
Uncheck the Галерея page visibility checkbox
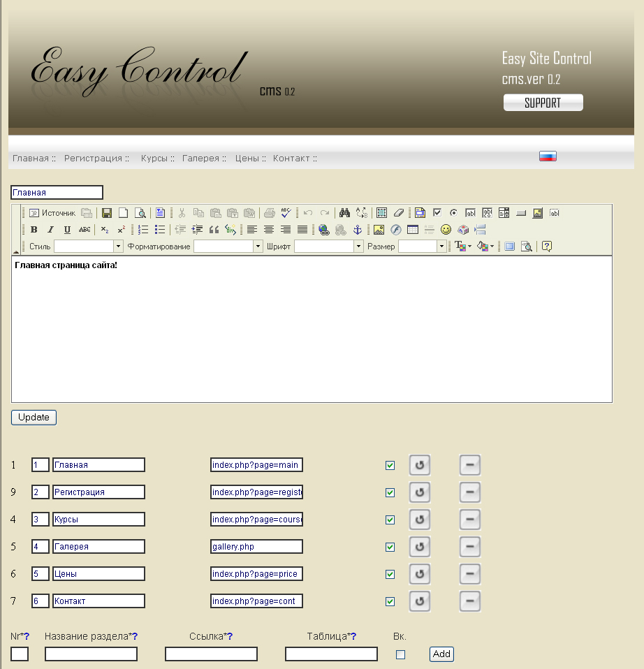390,547
